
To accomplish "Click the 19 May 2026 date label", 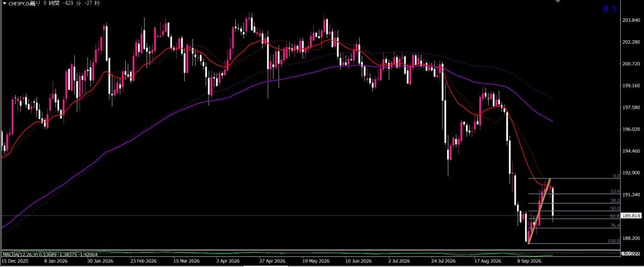I will [x=317, y=261].
